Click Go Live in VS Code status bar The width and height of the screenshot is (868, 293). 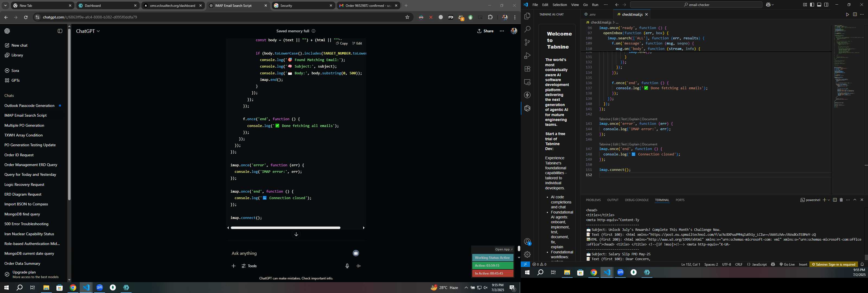click(787, 264)
